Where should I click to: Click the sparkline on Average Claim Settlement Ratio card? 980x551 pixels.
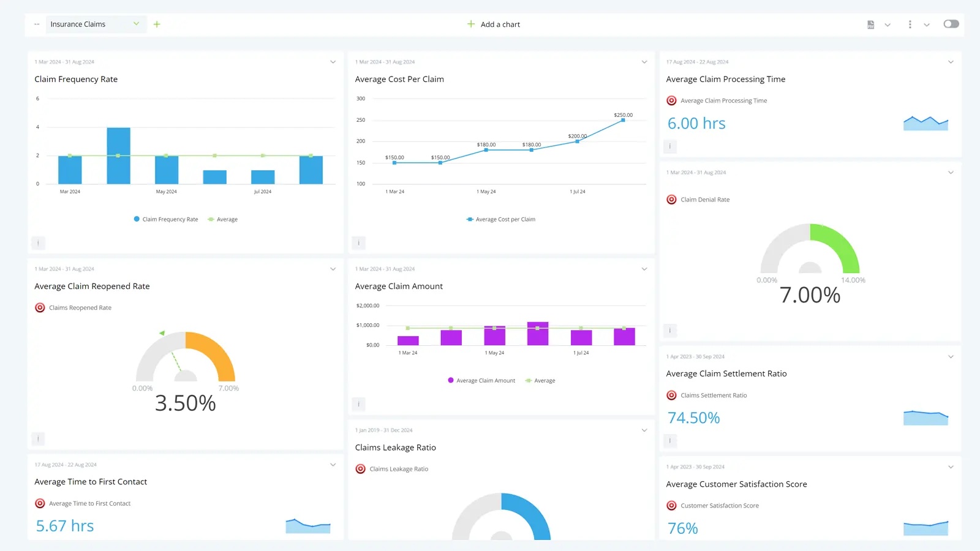click(925, 418)
